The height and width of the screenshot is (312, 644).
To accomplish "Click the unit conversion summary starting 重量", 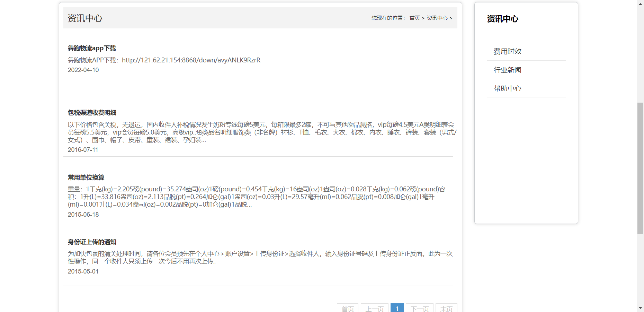I will 256,197.
